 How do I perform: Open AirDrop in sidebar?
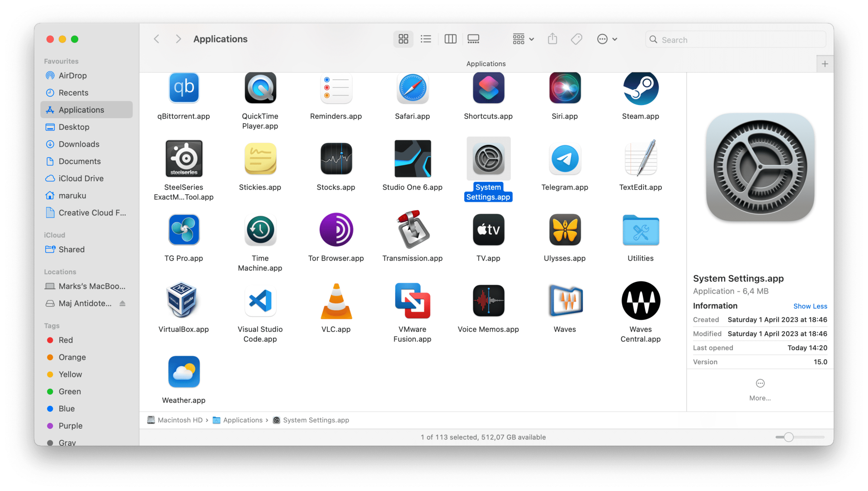point(86,76)
